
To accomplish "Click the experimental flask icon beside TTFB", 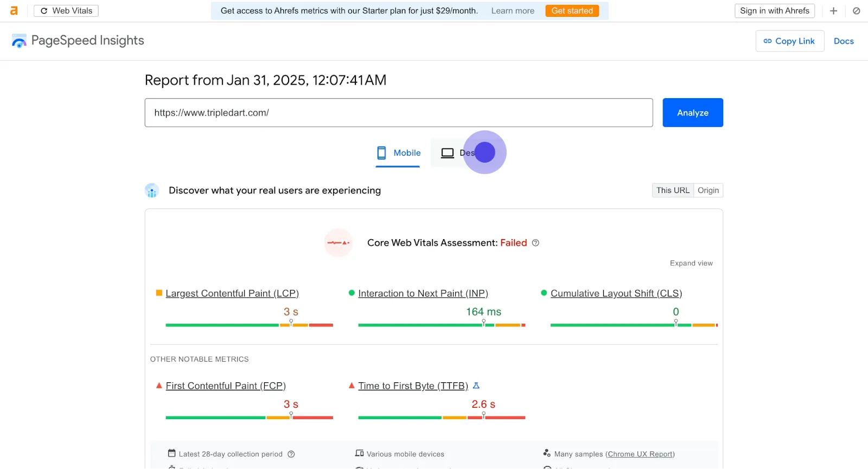I will click(476, 386).
